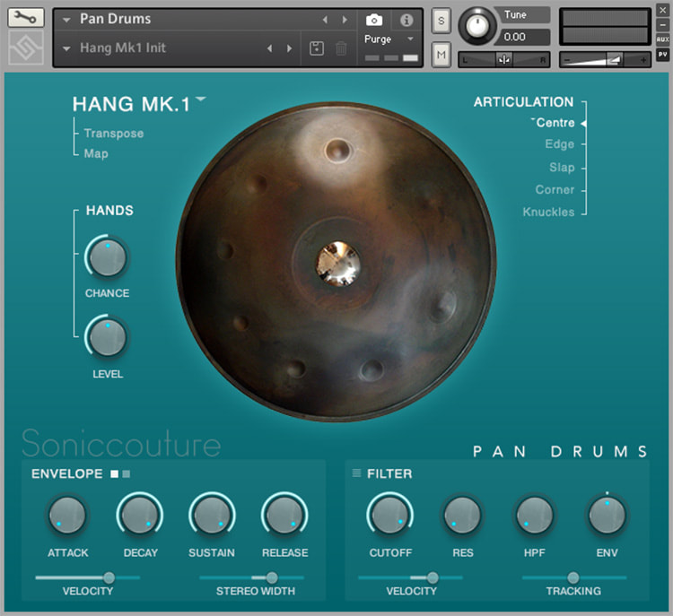673x616 pixels.
Task: Click the output volume slider
Action: coord(605,59)
